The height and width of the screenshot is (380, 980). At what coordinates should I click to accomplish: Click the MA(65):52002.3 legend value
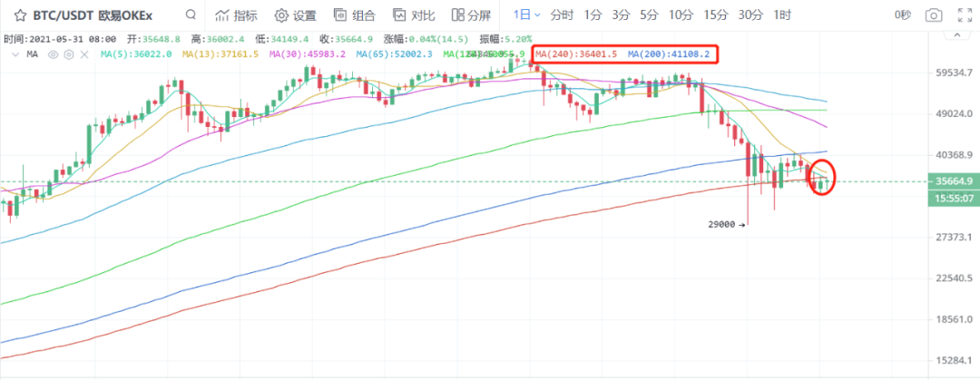coord(395,55)
